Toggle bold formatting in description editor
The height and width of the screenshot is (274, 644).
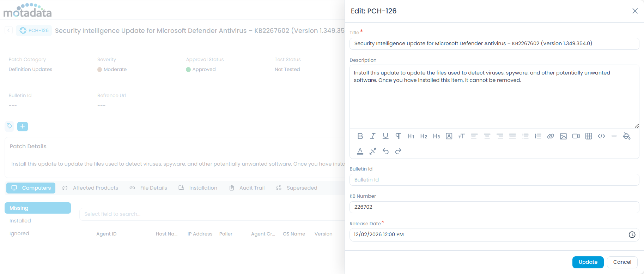point(360,136)
